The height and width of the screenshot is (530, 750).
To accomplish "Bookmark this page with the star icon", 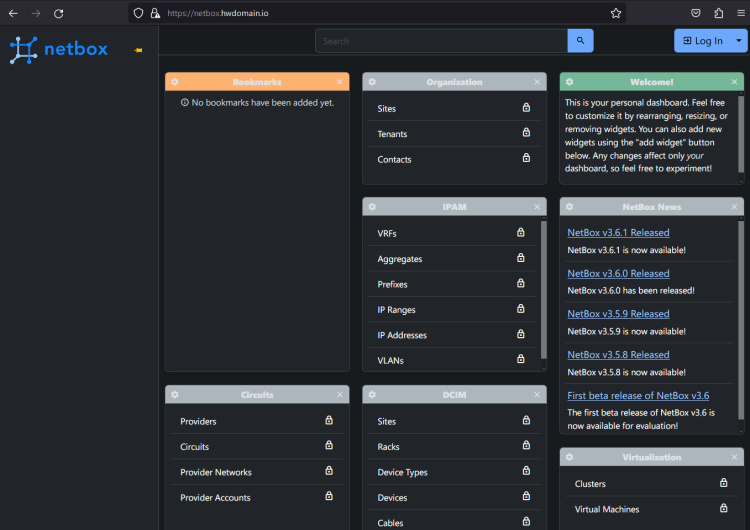I will click(x=616, y=13).
